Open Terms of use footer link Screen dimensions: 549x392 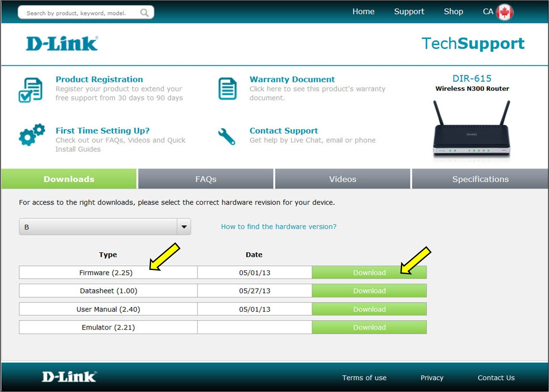[x=364, y=378]
